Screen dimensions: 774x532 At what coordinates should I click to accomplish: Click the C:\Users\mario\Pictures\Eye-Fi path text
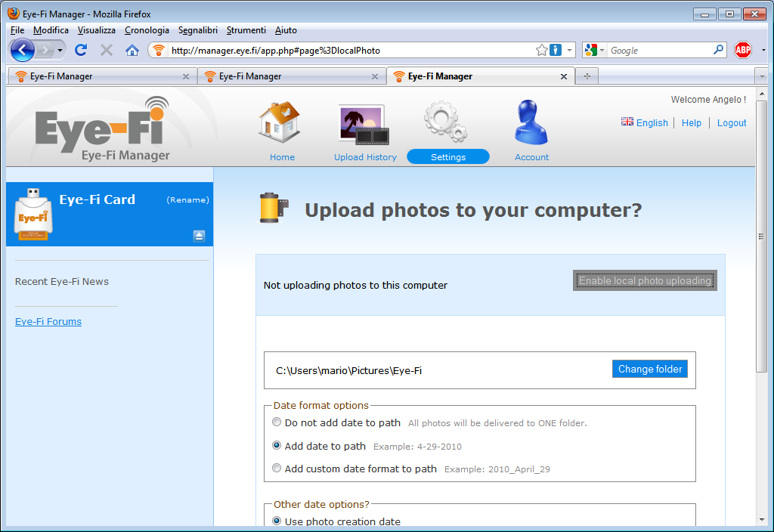(x=348, y=370)
